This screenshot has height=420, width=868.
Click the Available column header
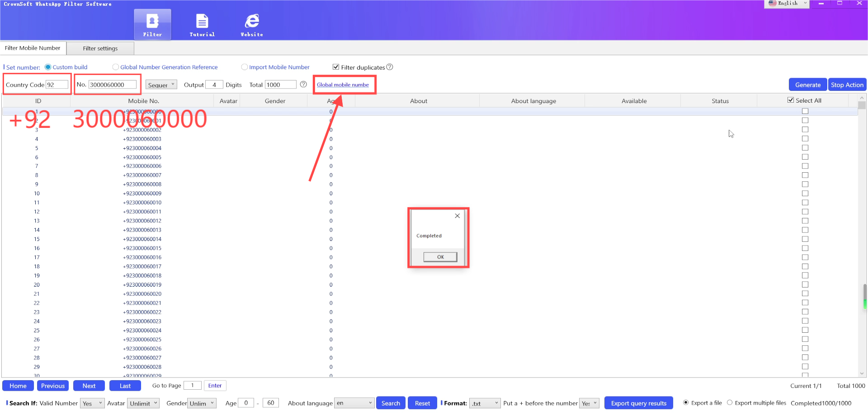click(x=634, y=101)
